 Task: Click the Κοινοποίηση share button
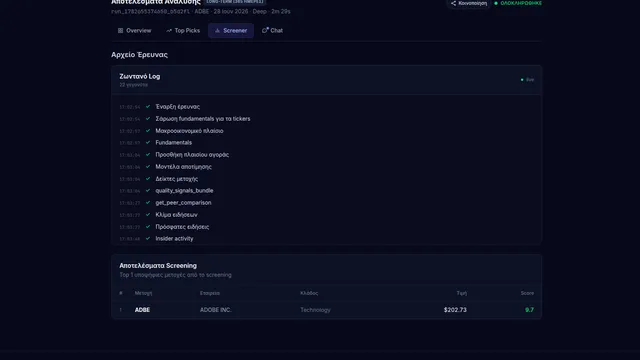(469, 3)
